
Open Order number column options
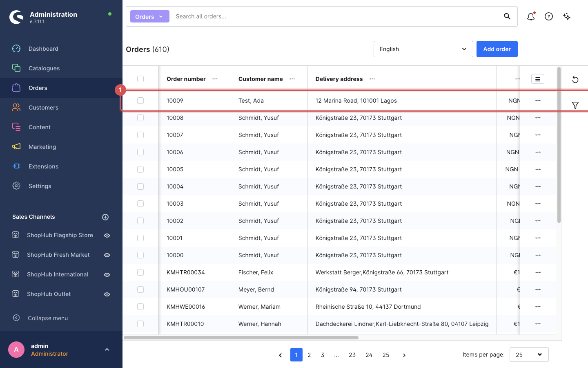(215, 79)
